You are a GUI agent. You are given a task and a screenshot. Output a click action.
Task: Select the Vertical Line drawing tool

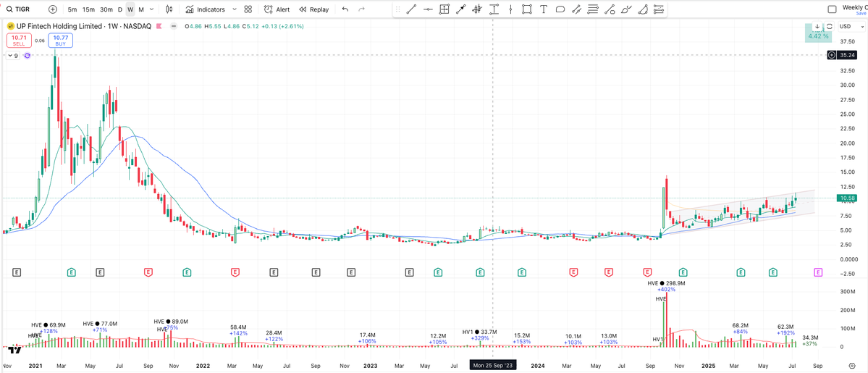coord(510,9)
